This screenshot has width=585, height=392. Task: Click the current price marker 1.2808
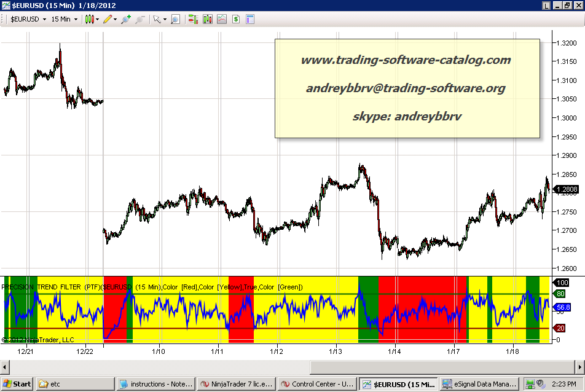566,190
